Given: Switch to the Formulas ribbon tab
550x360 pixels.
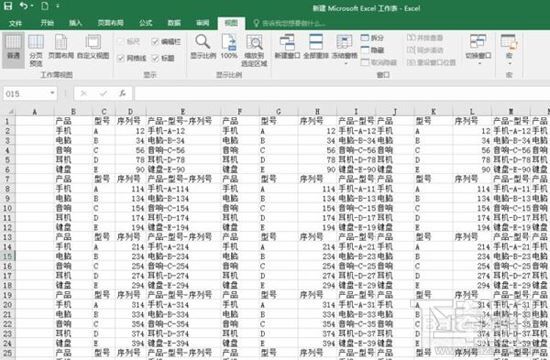Looking at the screenshot, I should 146,23.
